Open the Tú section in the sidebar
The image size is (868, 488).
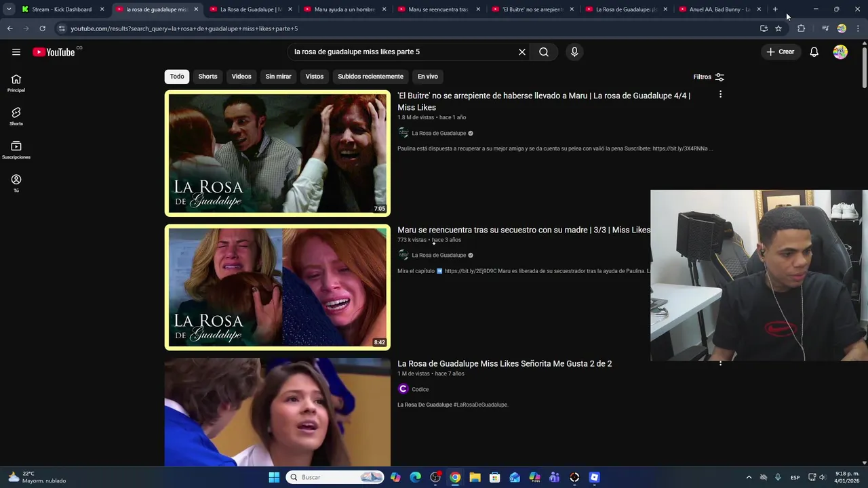(x=16, y=183)
